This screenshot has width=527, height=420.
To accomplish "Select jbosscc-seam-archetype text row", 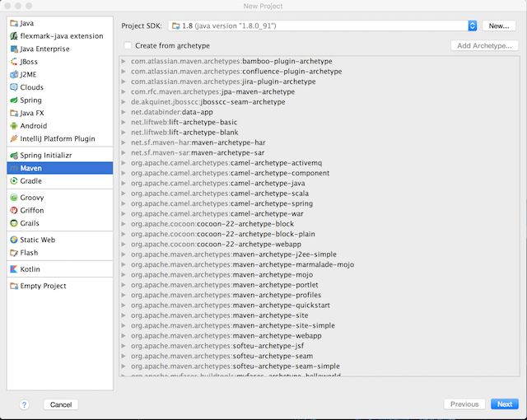I will 319,102.
